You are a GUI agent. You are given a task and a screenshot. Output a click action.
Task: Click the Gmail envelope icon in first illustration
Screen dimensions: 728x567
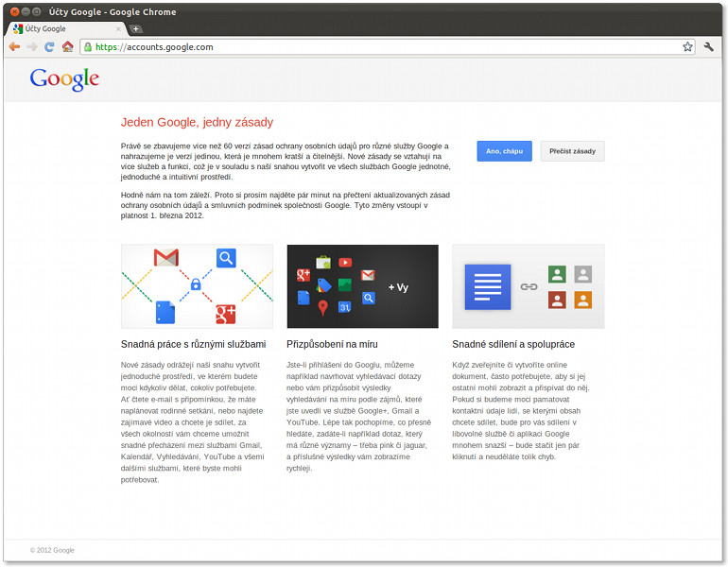tap(166, 258)
